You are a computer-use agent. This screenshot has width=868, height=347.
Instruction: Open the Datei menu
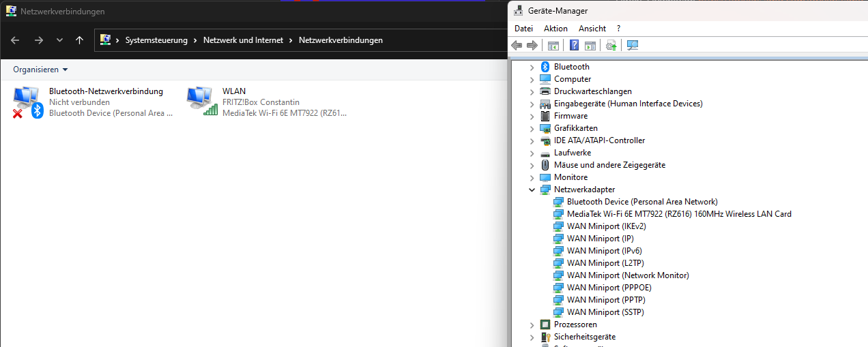(x=523, y=28)
